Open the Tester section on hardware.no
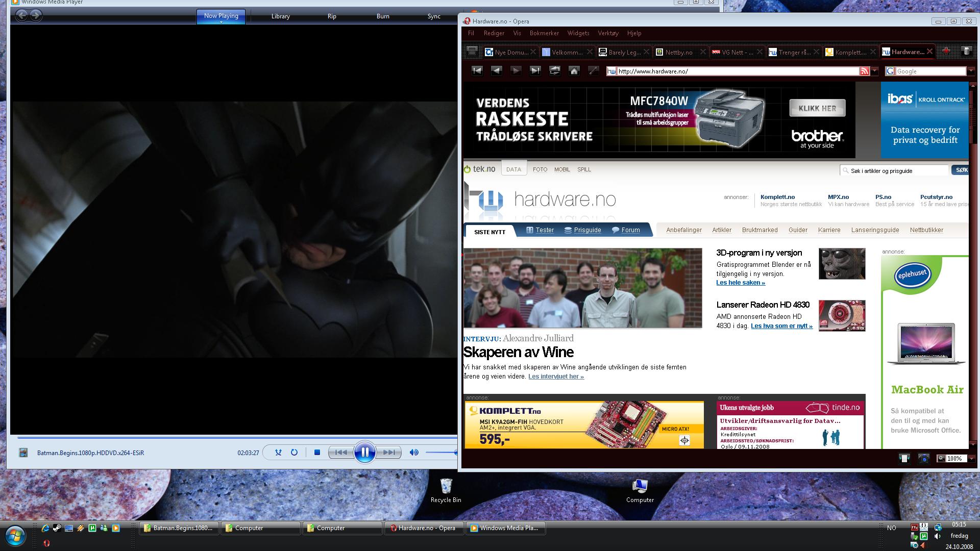Viewport: 980px width, 551px height. 540,230
